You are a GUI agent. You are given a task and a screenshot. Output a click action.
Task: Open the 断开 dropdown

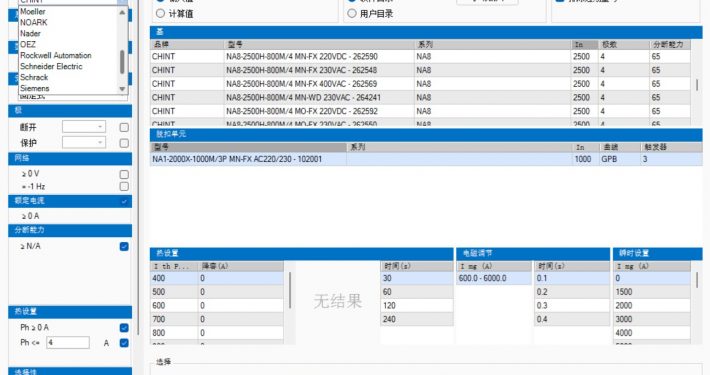(84, 127)
